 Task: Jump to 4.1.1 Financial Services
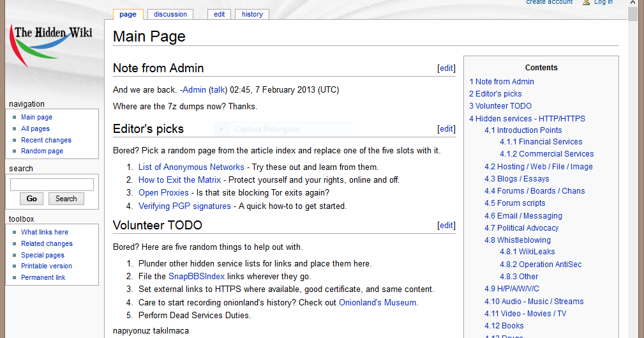coord(541,142)
